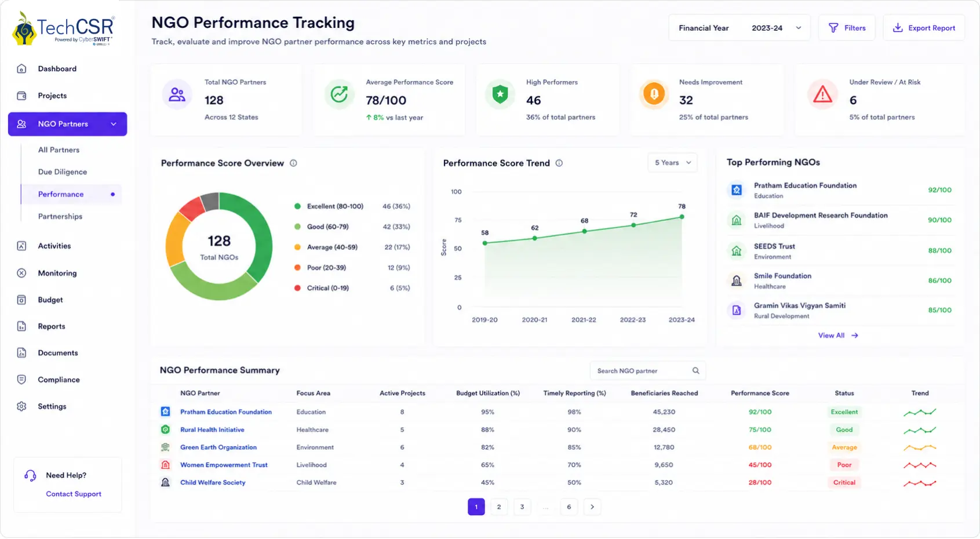Click the Budget sidebar icon

click(21, 300)
